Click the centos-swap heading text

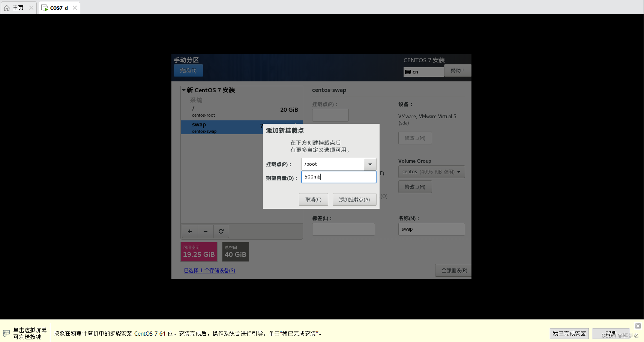click(329, 90)
